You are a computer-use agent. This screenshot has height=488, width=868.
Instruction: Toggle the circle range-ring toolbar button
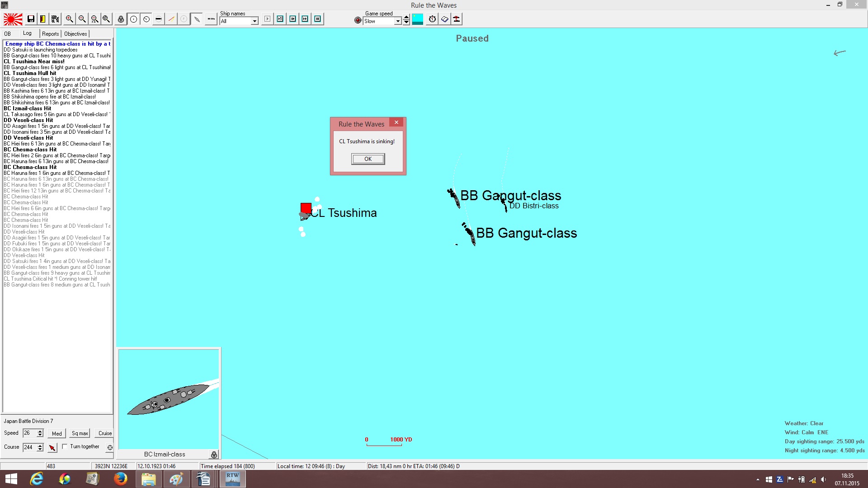134,19
